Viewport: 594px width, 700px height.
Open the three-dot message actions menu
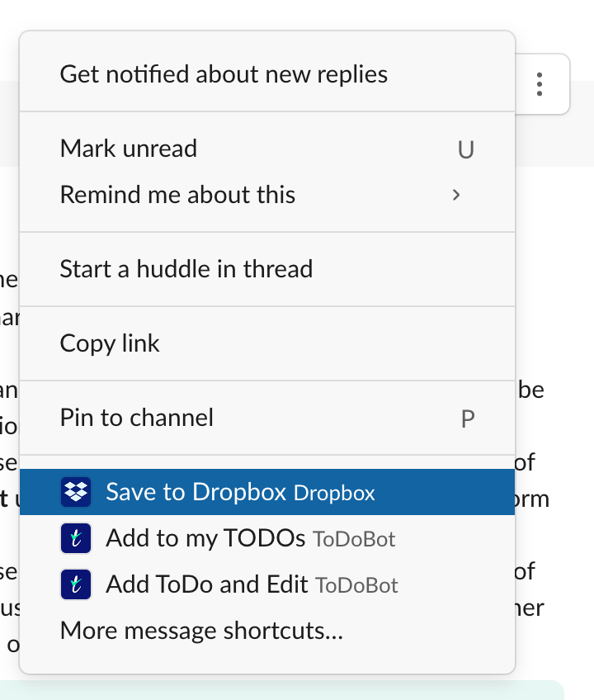(x=538, y=84)
